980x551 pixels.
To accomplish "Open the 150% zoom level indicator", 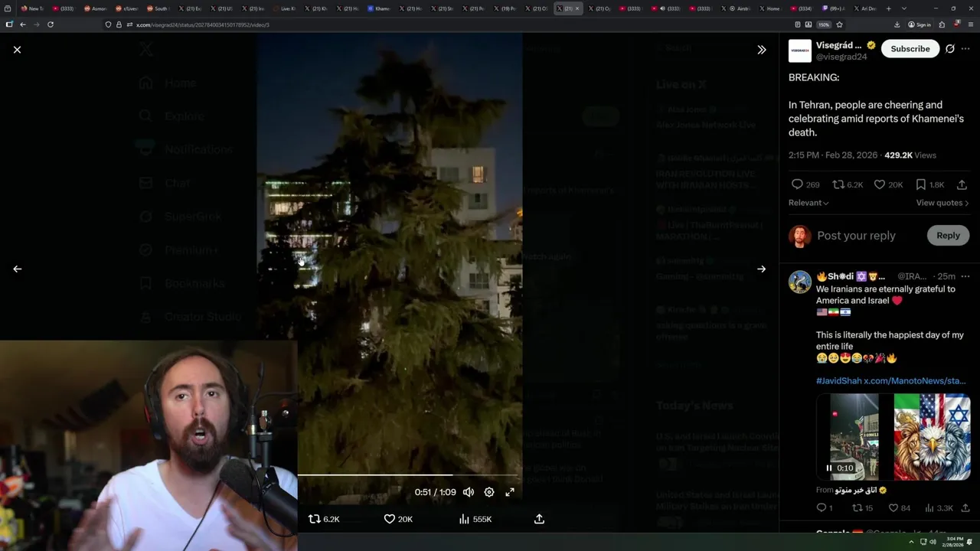I will click(x=824, y=24).
